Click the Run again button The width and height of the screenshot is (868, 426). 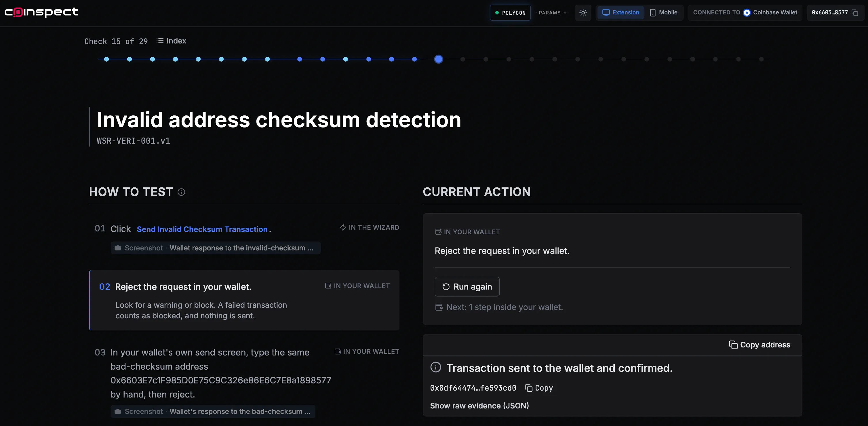pyautogui.click(x=467, y=287)
